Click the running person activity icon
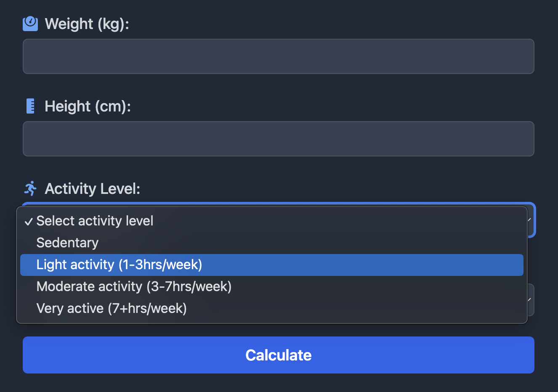Screen dimensions: 558x392 tap(30, 188)
